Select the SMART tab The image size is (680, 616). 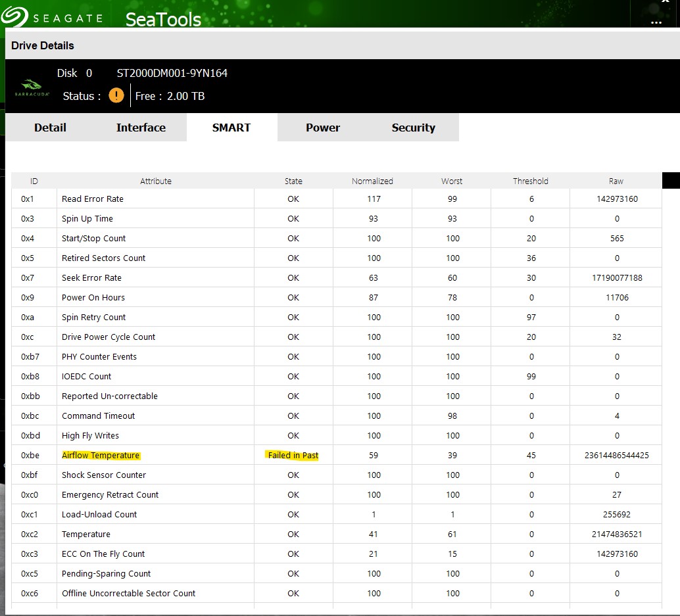(231, 128)
